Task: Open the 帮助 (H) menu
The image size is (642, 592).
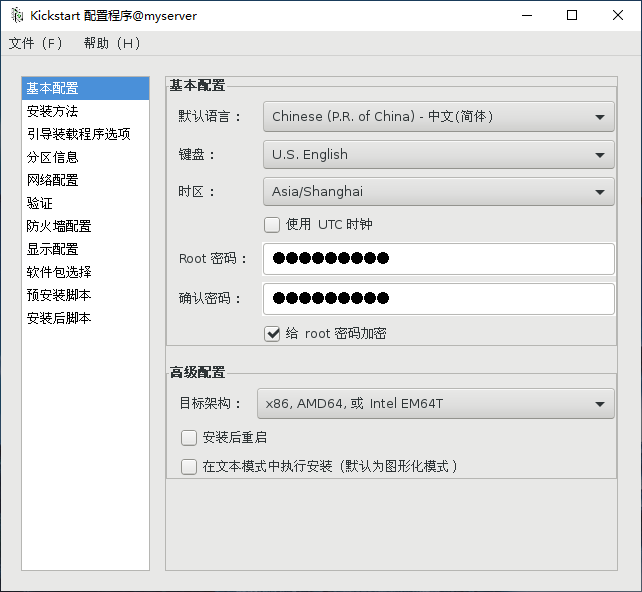Action: tap(112, 43)
